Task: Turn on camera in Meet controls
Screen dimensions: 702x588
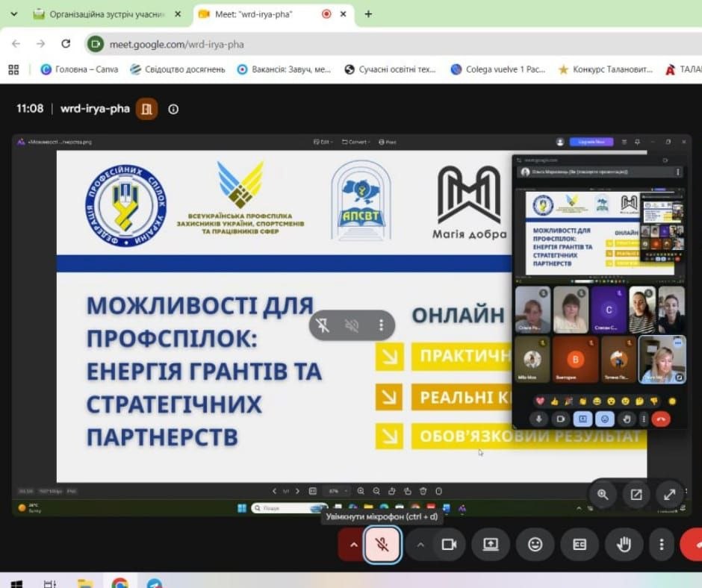Action: point(449,545)
